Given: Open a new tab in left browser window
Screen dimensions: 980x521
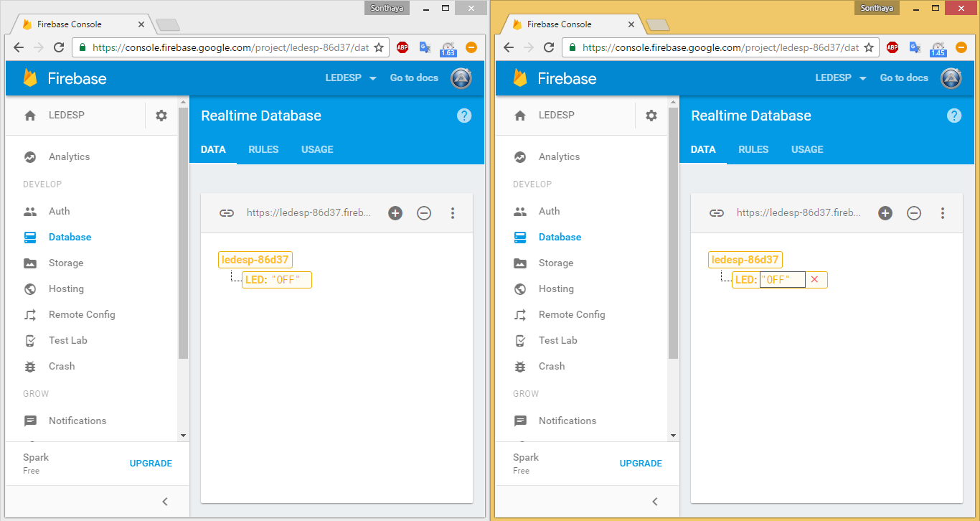Looking at the screenshot, I should tap(167, 25).
